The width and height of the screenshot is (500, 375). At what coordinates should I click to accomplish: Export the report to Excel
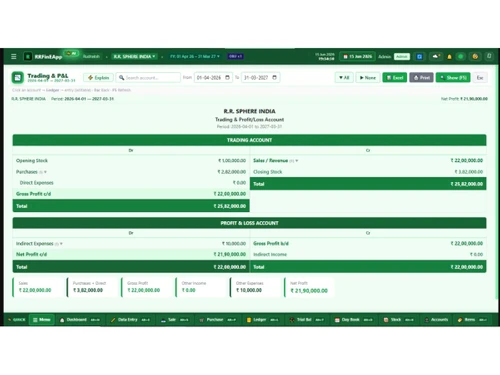coord(395,78)
